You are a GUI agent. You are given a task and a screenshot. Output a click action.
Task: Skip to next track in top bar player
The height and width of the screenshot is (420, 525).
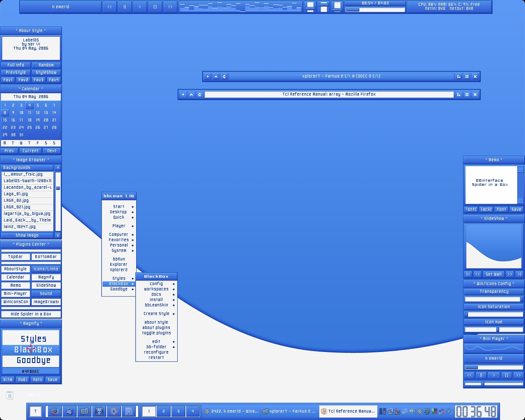tap(170, 7)
